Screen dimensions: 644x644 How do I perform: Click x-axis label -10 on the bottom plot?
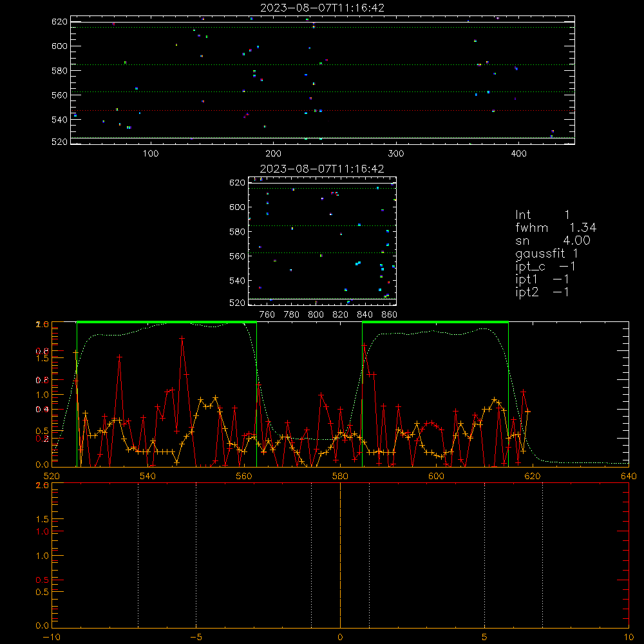52,638
